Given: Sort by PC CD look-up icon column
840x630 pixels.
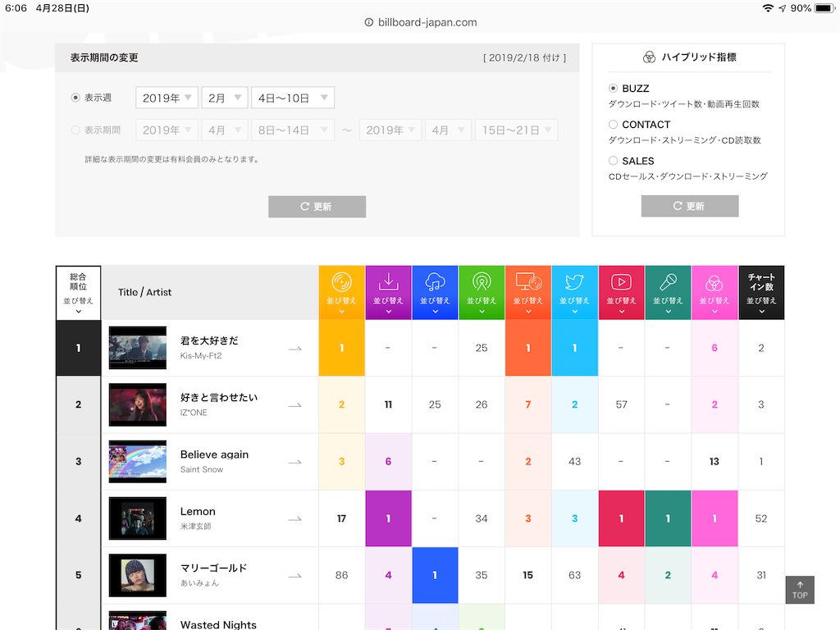Looking at the screenshot, I should (528, 293).
